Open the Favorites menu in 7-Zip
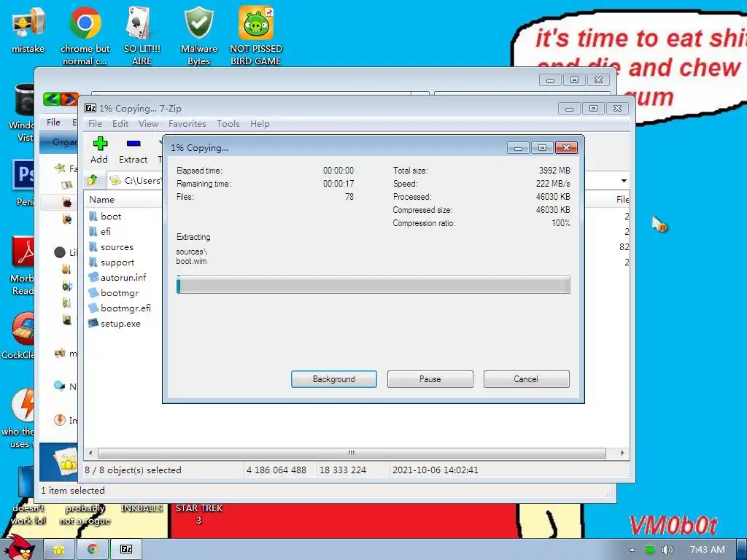The image size is (747, 560). coord(187,124)
